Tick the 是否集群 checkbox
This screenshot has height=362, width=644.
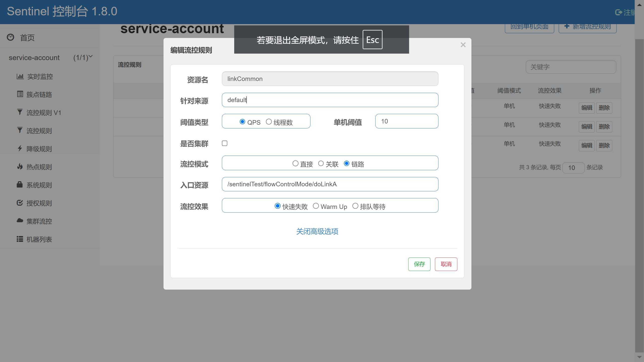(225, 143)
